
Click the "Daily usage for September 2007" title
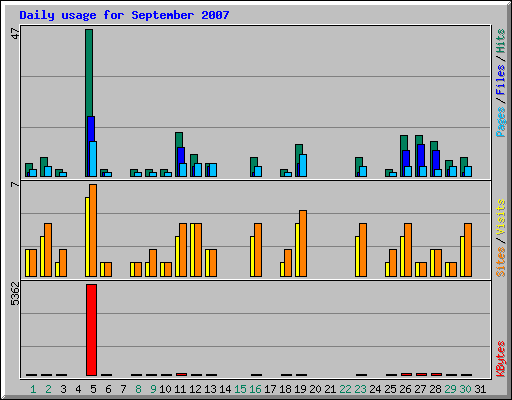tap(124, 15)
